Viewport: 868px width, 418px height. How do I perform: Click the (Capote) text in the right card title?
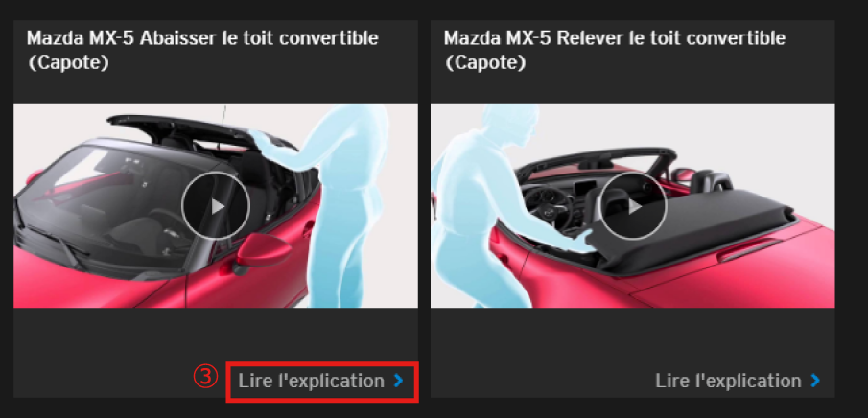[485, 62]
